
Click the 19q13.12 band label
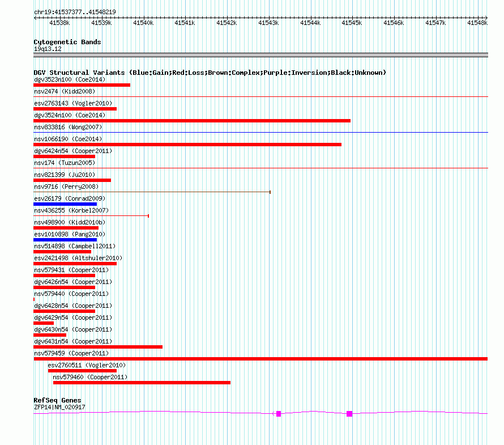(x=48, y=49)
